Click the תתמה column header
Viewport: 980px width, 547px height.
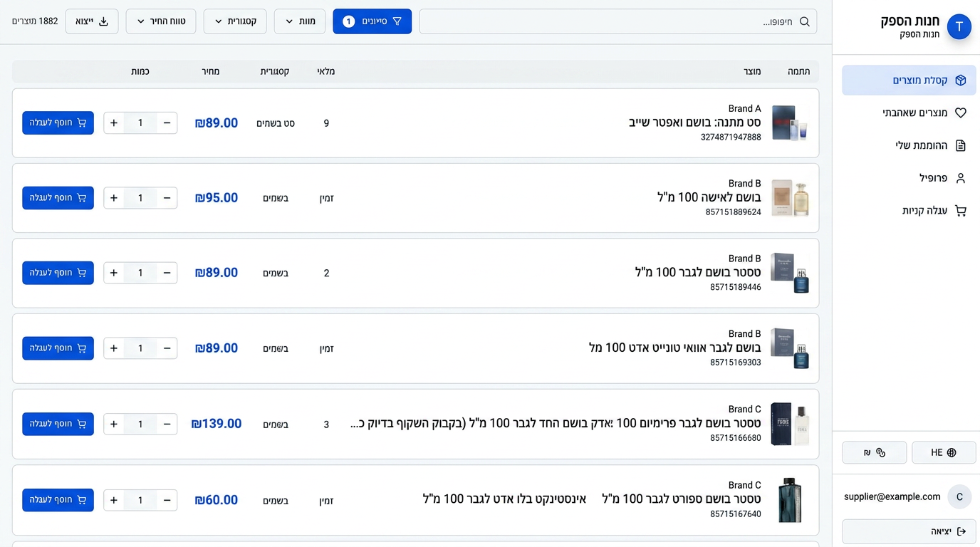pyautogui.click(x=798, y=71)
